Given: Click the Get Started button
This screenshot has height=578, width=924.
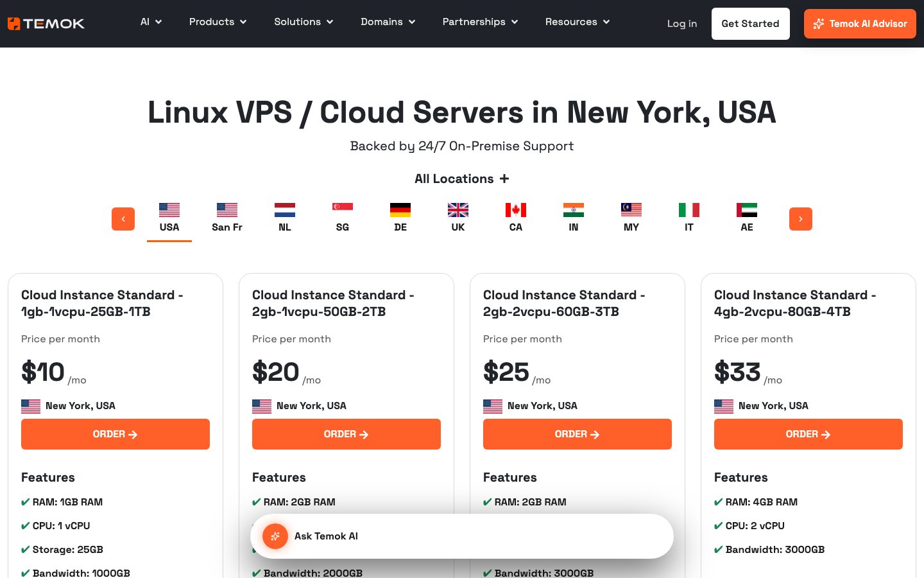Looking at the screenshot, I should (751, 24).
